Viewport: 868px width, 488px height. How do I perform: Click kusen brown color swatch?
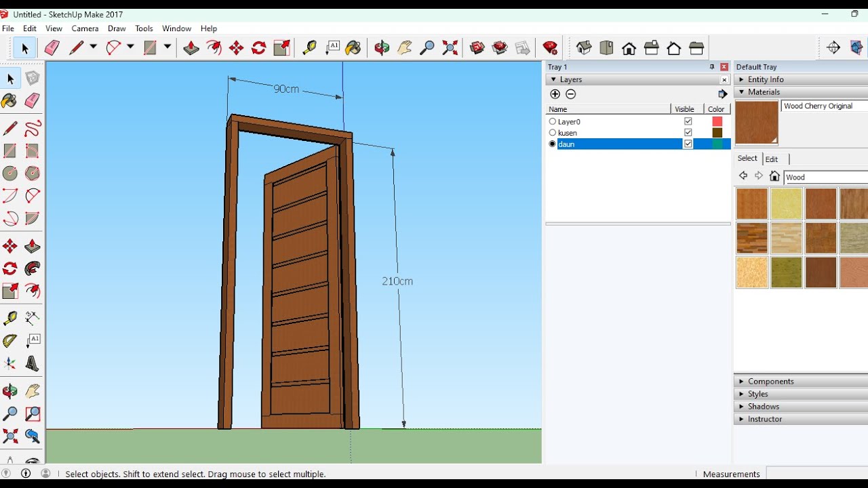[717, 133]
